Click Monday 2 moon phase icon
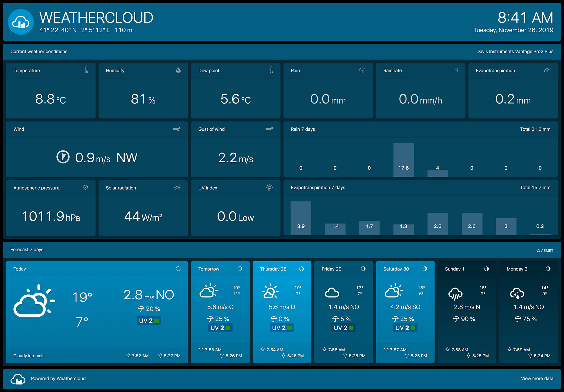The height and width of the screenshot is (392, 564). (x=548, y=269)
